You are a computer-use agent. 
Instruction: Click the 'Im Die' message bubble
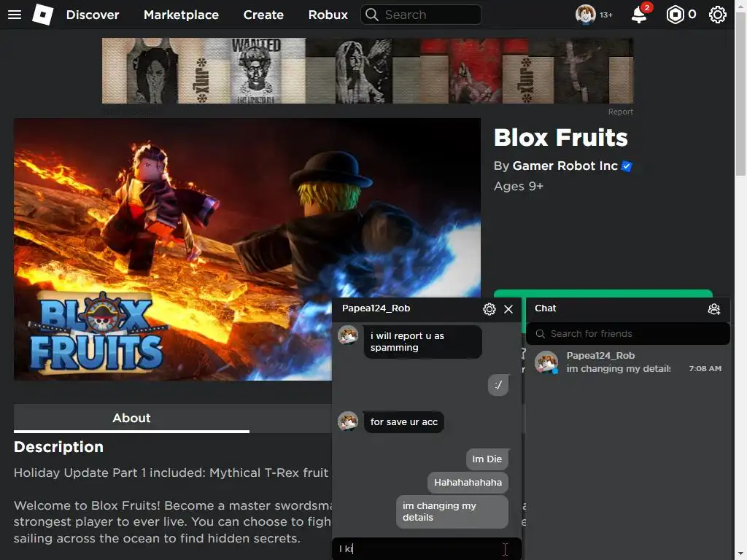pos(487,459)
